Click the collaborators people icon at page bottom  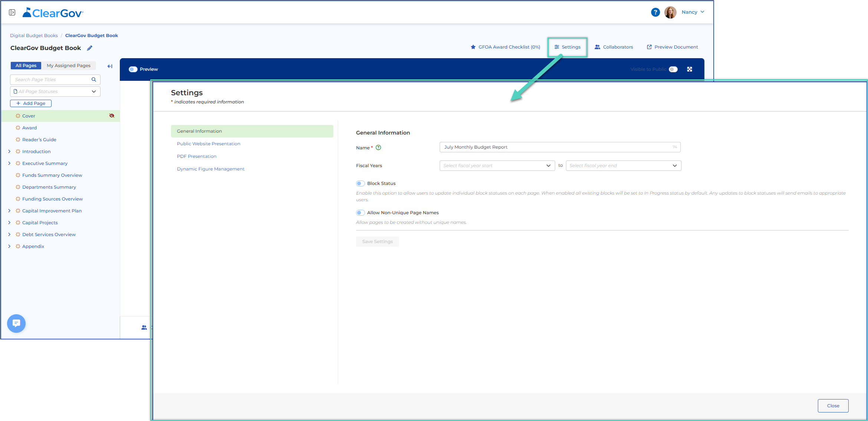144,328
